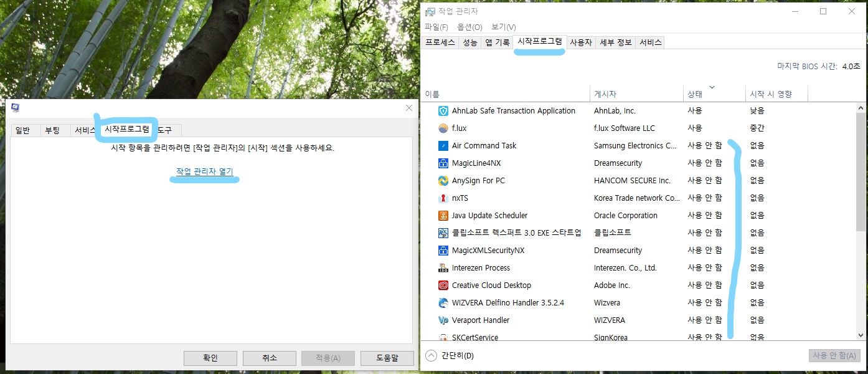Sort by the 이름 column header
Screen dimensions: 868x374
505,94
